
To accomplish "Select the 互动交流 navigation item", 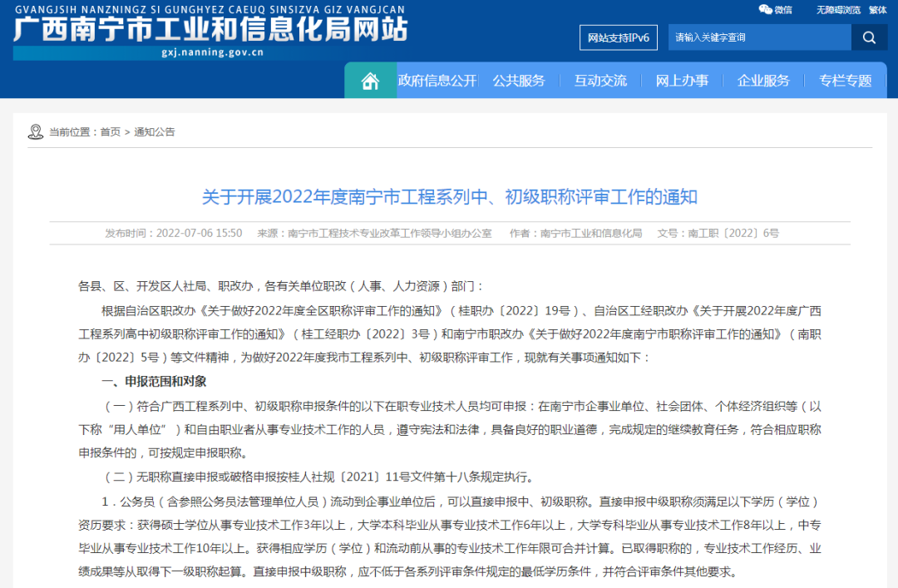I will [600, 81].
